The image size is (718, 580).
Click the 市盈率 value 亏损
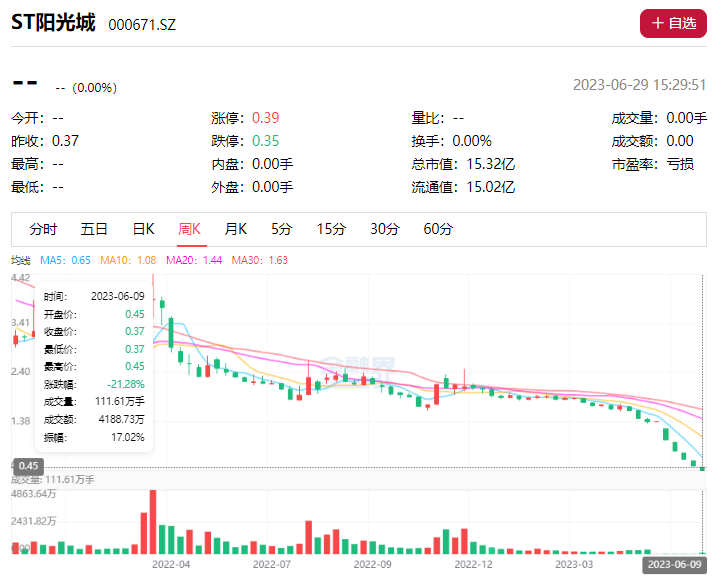pos(680,164)
